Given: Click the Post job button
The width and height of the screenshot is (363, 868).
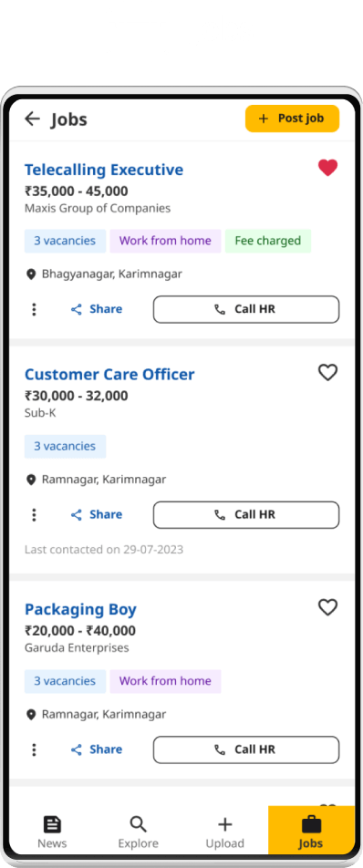Looking at the screenshot, I should click(292, 119).
